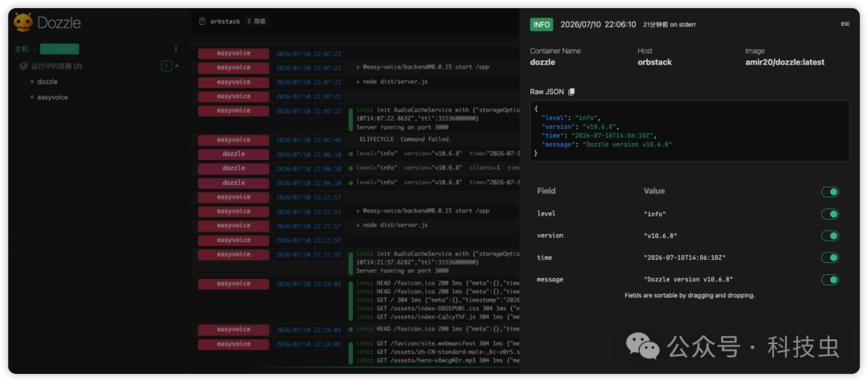Image resolution: width=868 pixels, height=382 pixels.
Task: Click the log line 'GET /favicon/site.webmanifest 304'
Action: pos(437,344)
